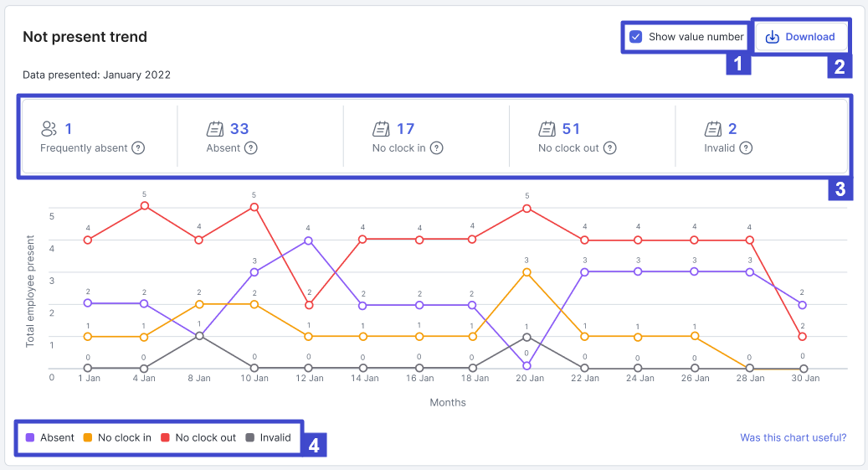Click the red No clock out point on 4 Jan
The image size is (868, 470).
pyautogui.click(x=145, y=206)
